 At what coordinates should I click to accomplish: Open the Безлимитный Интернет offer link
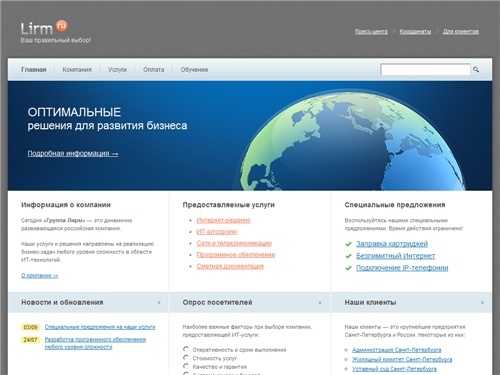(x=396, y=256)
